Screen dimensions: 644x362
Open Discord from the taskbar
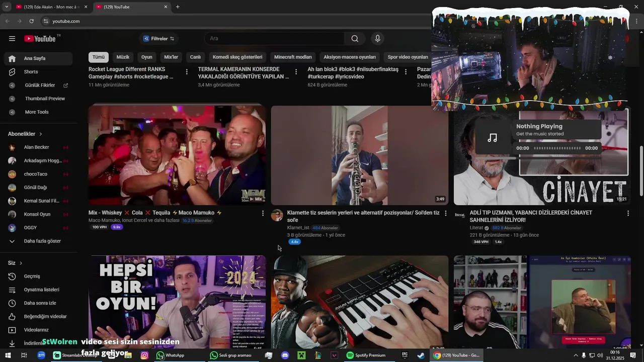[285, 355]
